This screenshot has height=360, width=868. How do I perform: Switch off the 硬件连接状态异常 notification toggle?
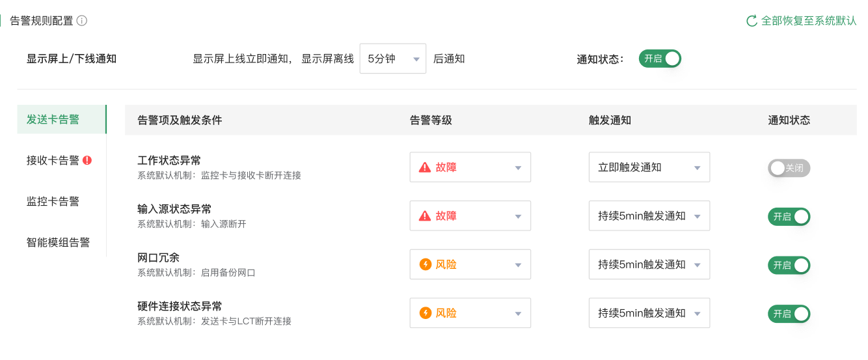[789, 314]
